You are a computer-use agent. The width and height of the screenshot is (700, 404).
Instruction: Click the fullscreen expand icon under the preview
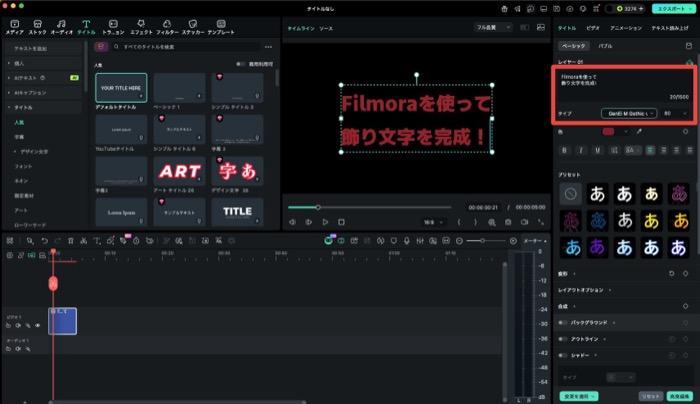(541, 222)
